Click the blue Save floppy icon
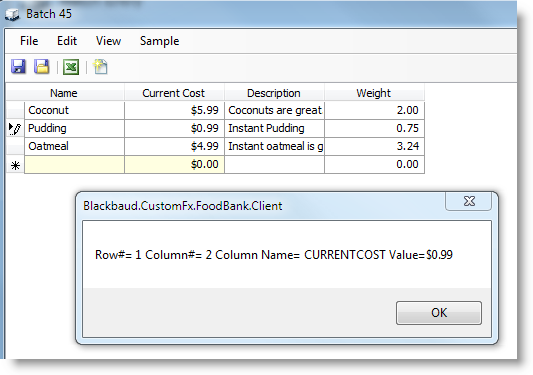 click(x=18, y=66)
